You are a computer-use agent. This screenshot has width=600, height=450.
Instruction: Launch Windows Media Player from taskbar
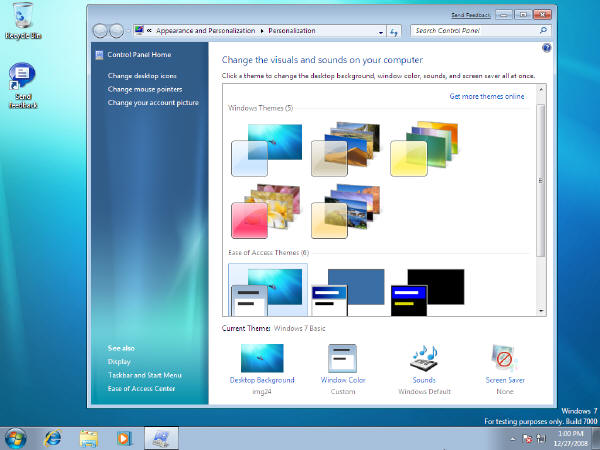(x=124, y=439)
